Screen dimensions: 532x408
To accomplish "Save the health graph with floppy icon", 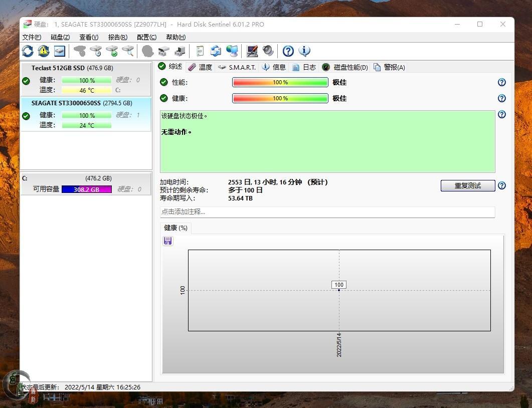I will click(x=168, y=241).
